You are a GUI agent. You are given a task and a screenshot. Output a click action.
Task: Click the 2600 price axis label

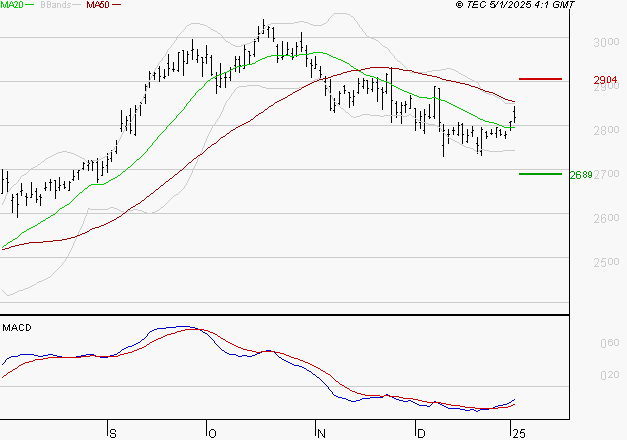pos(606,218)
